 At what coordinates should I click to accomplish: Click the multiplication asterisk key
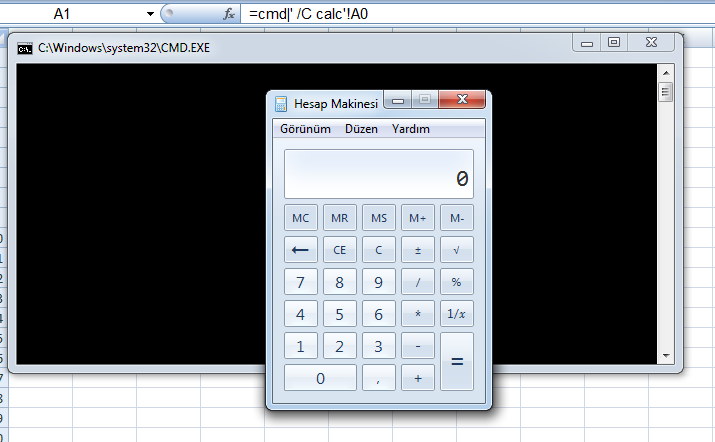click(x=418, y=314)
